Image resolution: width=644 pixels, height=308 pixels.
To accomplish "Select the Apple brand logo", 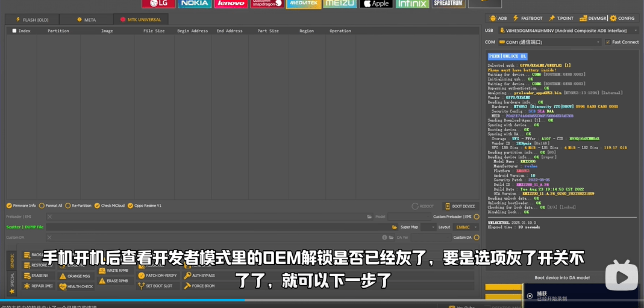I will 376,4.
